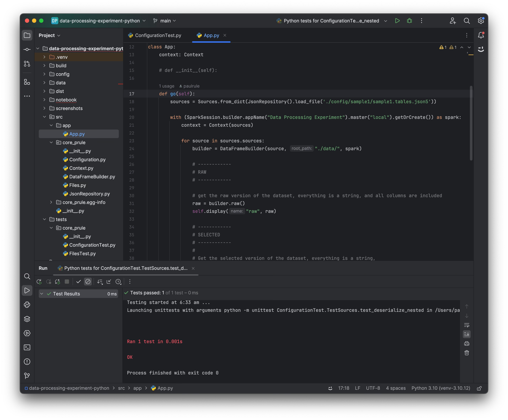
Task: Open DataFrameBuilder.py in project tree
Action: click(92, 177)
